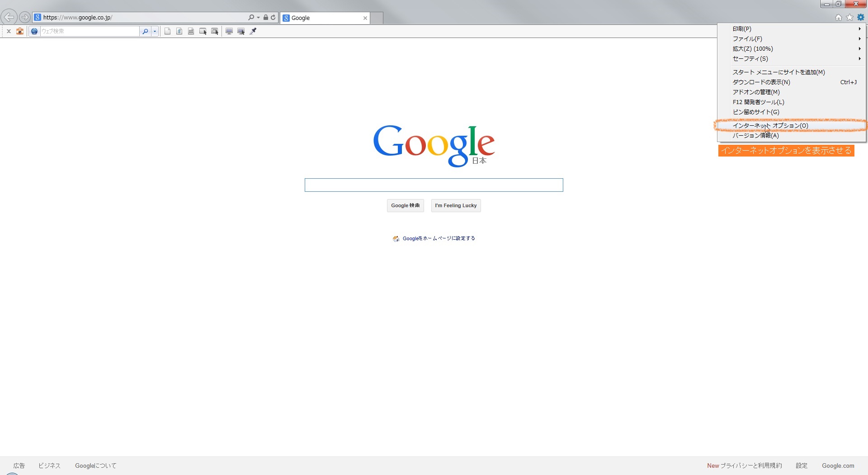Click the 設定 footer link
The height and width of the screenshot is (475, 868).
[802, 465]
